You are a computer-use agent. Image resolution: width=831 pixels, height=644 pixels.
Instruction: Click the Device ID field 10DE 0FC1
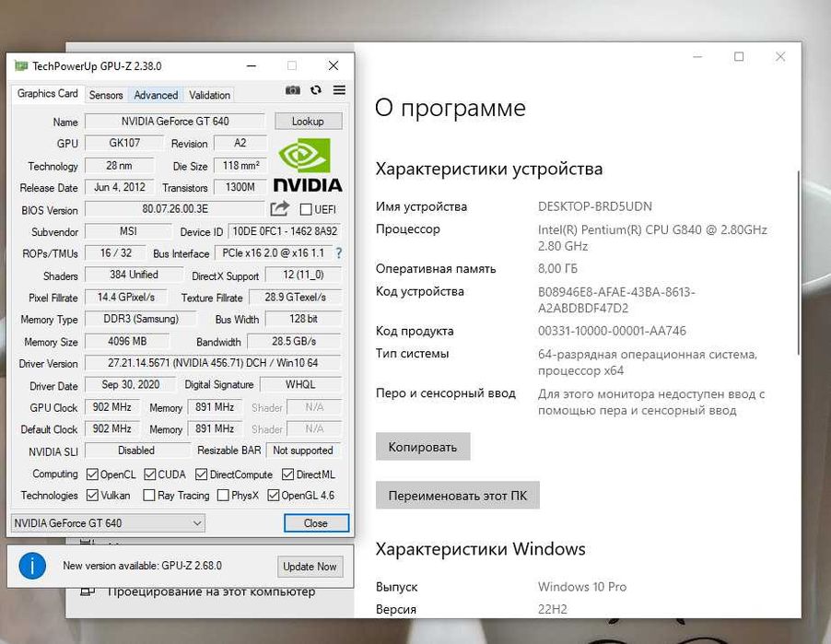click(285, 231)
